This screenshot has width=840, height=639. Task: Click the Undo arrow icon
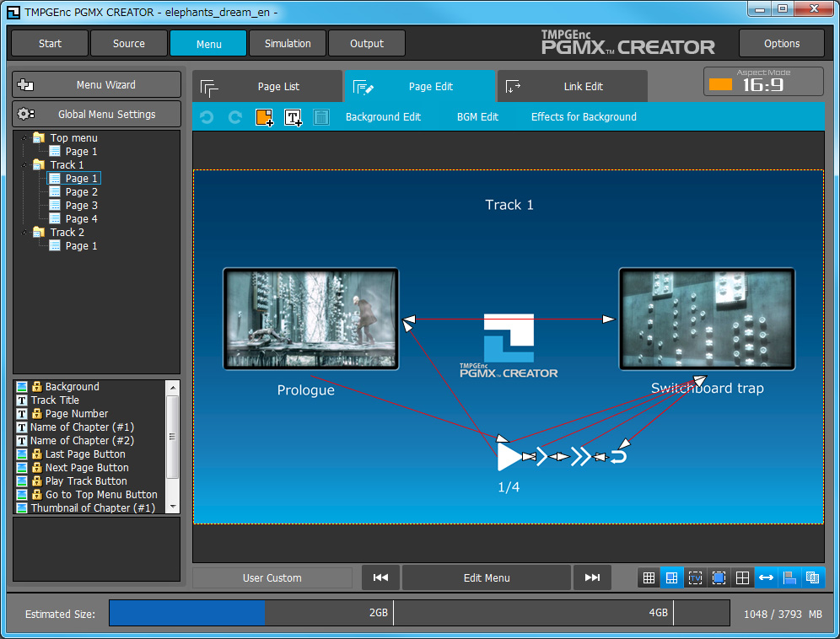point(207,117)
